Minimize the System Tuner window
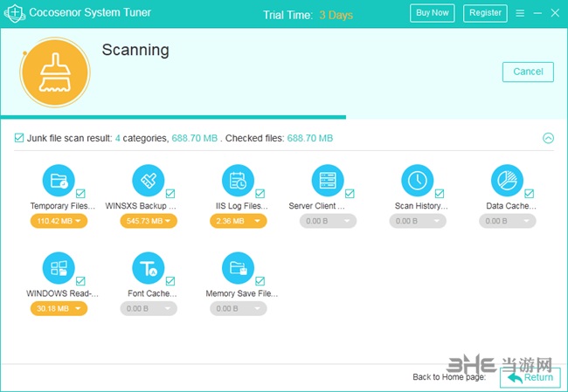 pos(537,13)
